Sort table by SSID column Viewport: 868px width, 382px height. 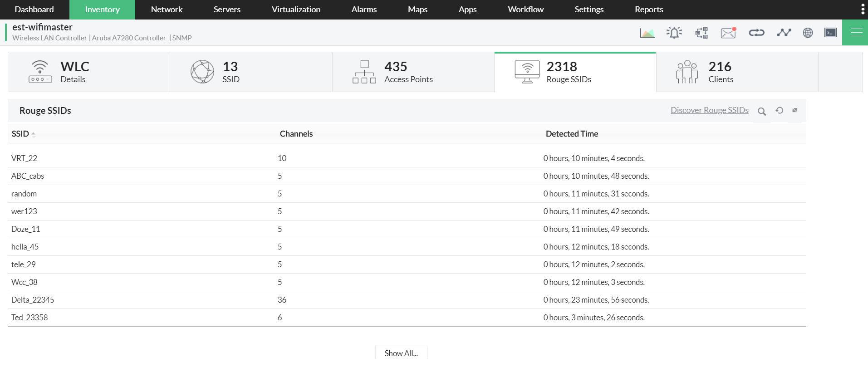coord(21,134)
